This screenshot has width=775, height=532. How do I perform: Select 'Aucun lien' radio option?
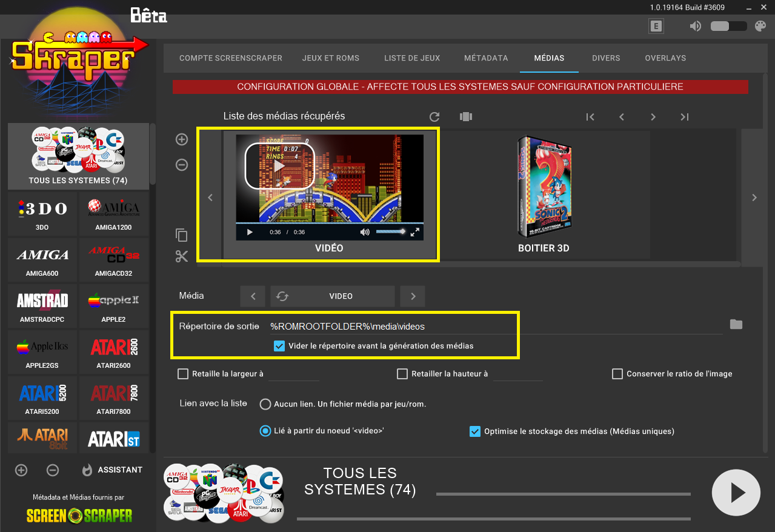(265, 404)
